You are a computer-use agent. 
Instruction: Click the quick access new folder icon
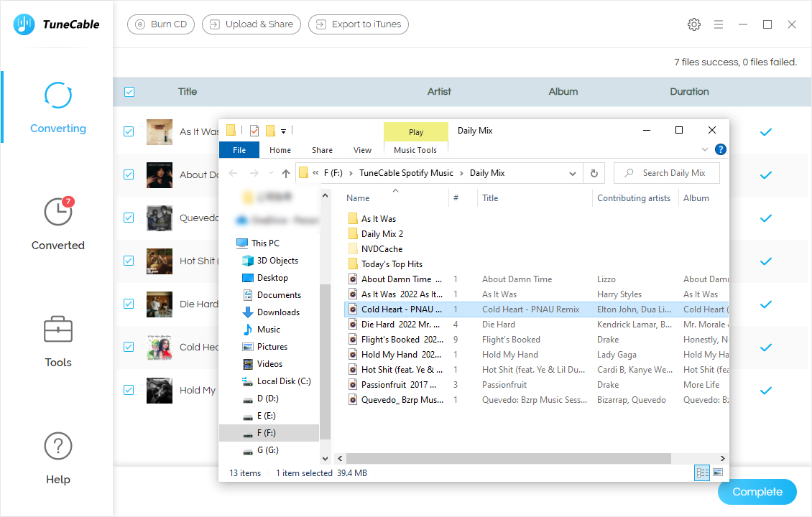(270, 131)
